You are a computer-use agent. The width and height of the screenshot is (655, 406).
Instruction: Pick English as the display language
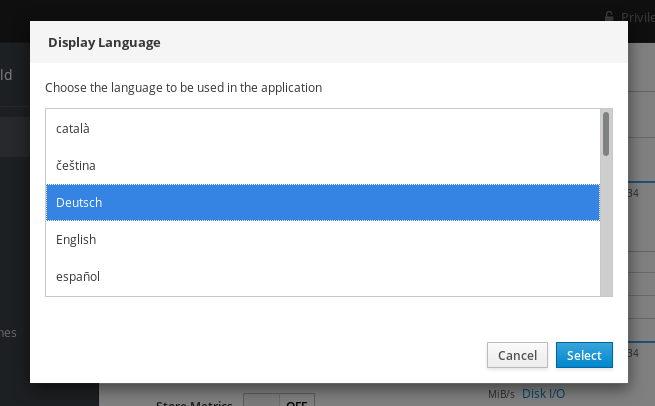pyautogui.click(x=323, y=240)
